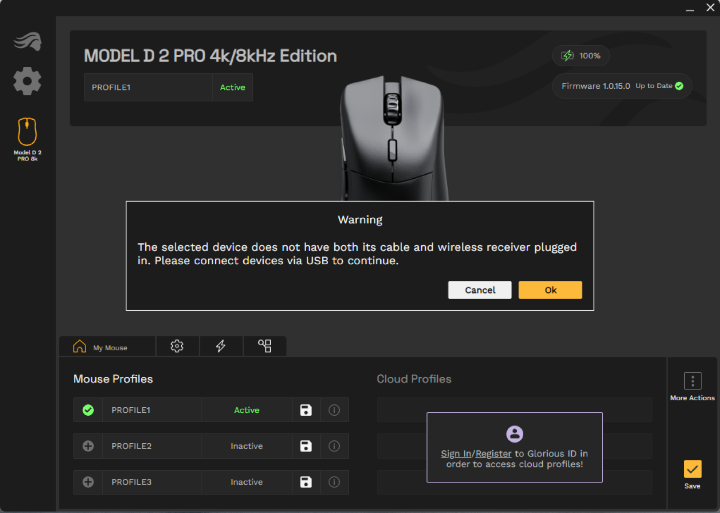Click the save icon for PROFILE1

point(306,410)
